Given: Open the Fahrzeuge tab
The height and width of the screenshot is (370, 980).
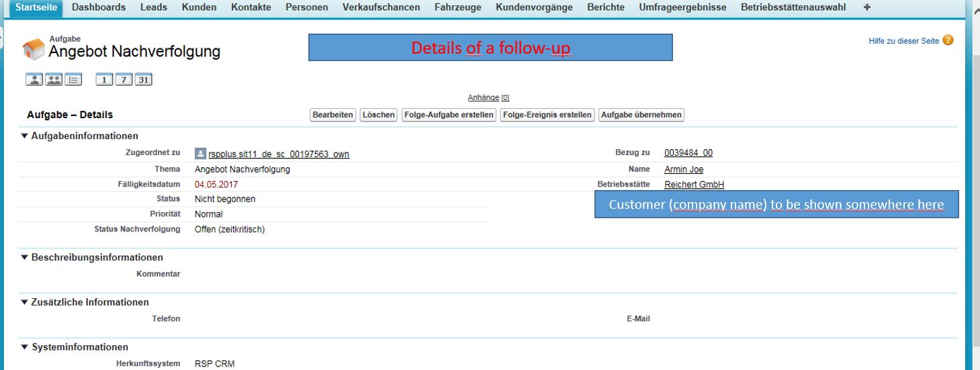Looking at the screenshot, I should (x=458, y=7).
